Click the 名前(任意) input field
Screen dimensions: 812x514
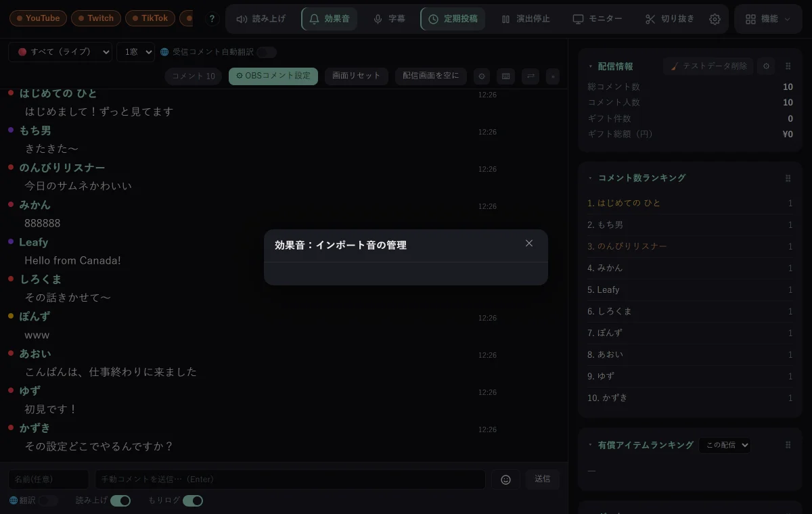(x=49, y=480)
